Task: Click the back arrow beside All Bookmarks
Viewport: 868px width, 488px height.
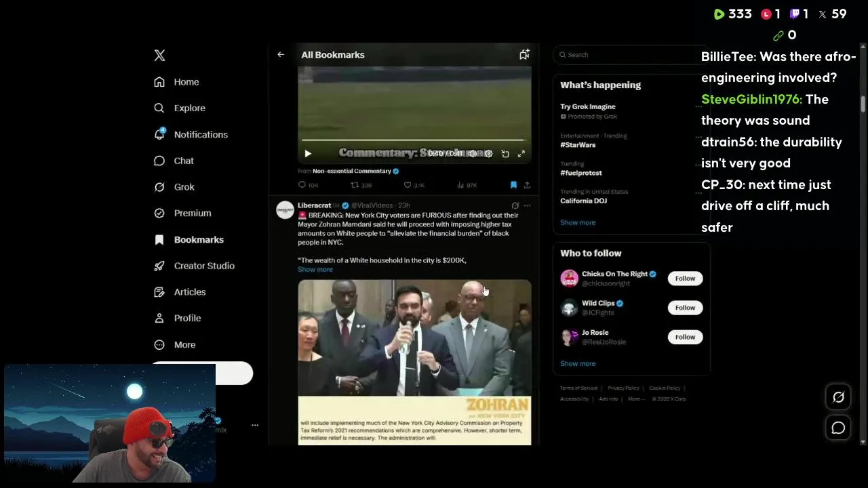Action: [281, 55]
